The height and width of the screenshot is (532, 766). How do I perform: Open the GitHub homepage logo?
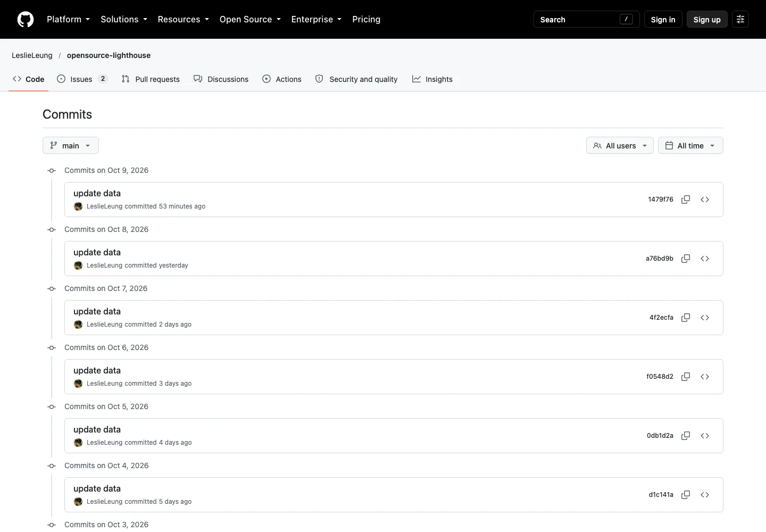pyautogui.click(x=26, y=19)
